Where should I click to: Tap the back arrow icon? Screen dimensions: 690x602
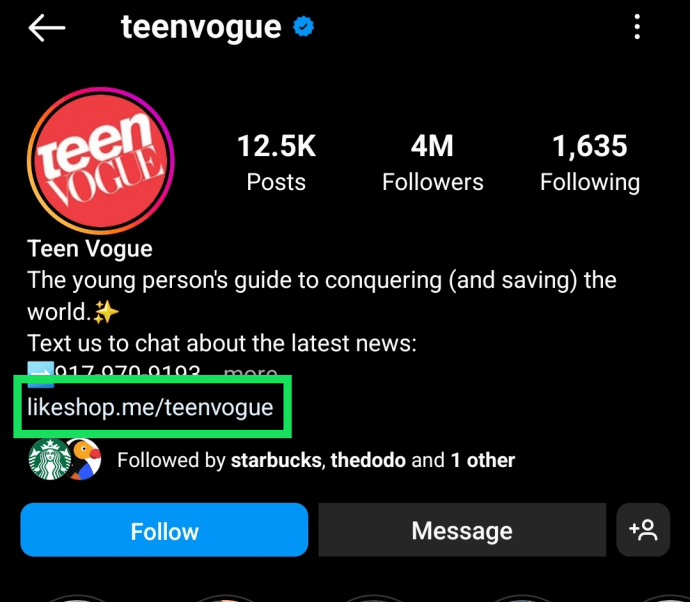click(x=47, y=27)
